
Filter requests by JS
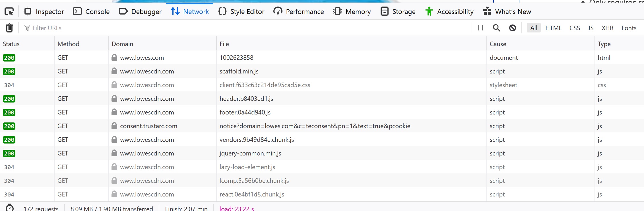pos(591,28)
